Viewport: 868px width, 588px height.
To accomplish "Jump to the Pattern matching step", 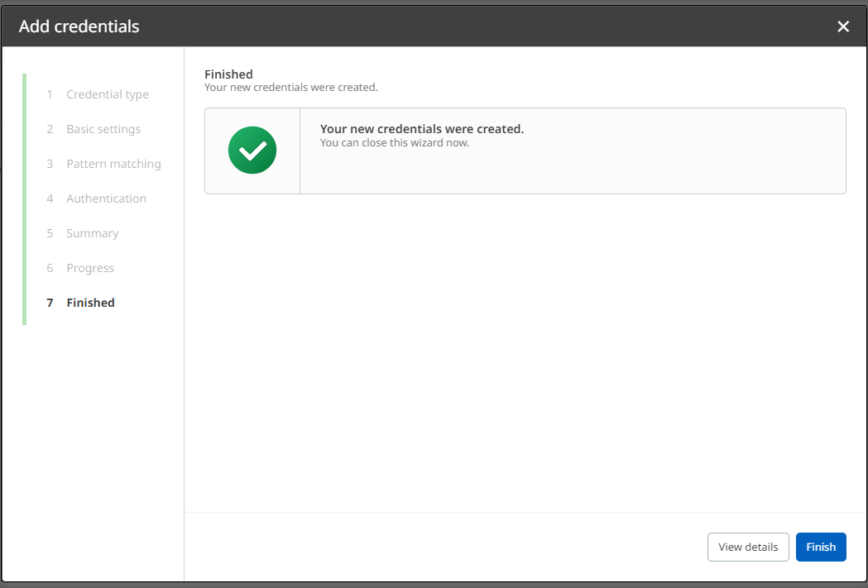I will (x=113, y=164).
